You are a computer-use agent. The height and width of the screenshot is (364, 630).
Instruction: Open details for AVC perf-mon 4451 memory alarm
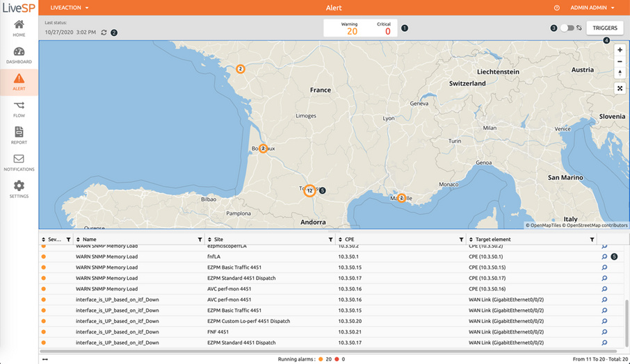[604, 289]
